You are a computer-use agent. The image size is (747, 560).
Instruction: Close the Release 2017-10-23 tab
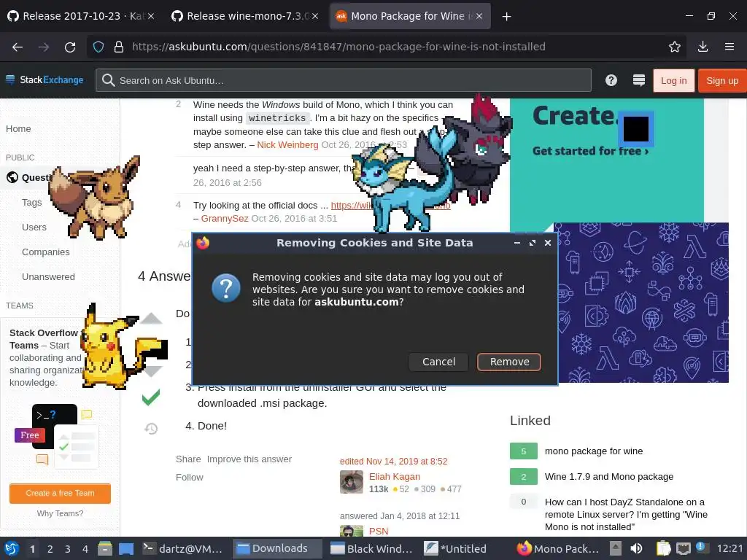pos(150,16)
